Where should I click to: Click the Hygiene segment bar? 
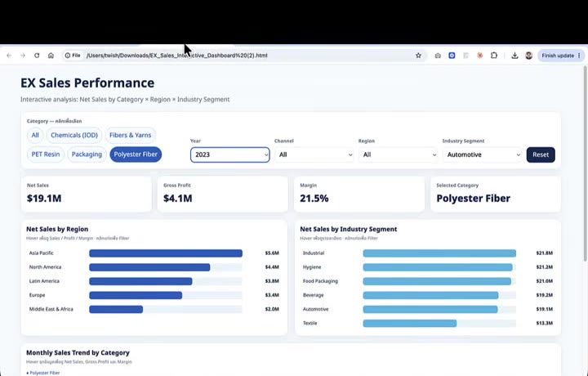click(x=438, y=267)
